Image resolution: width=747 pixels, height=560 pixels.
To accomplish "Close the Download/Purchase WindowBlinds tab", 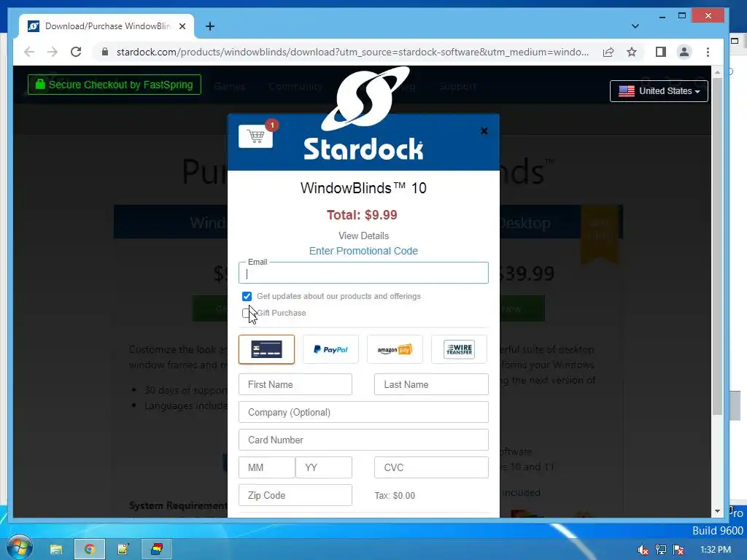I will 182,26.
